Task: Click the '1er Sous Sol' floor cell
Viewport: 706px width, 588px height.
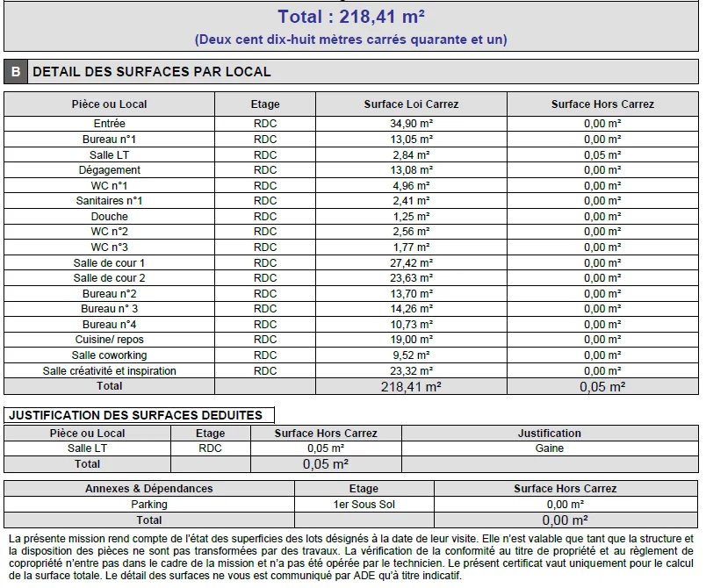Action: pos(364,505)
